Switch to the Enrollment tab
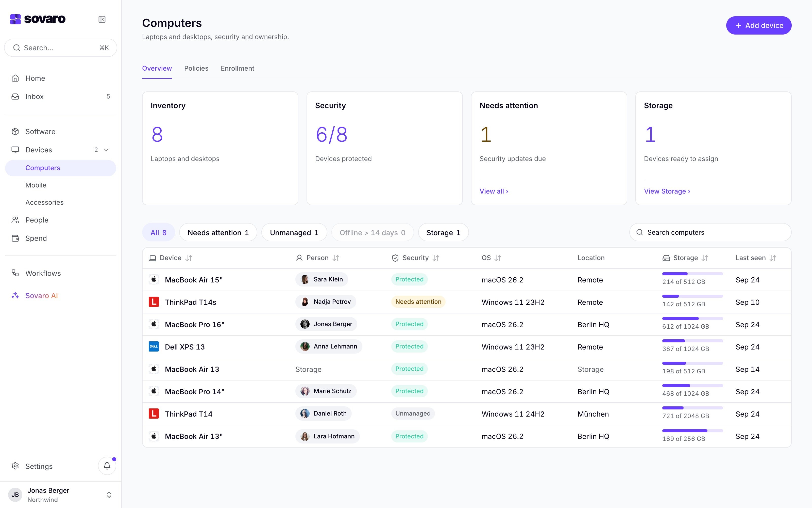This screenshot has height=508, width=812. tap(238, 69)
